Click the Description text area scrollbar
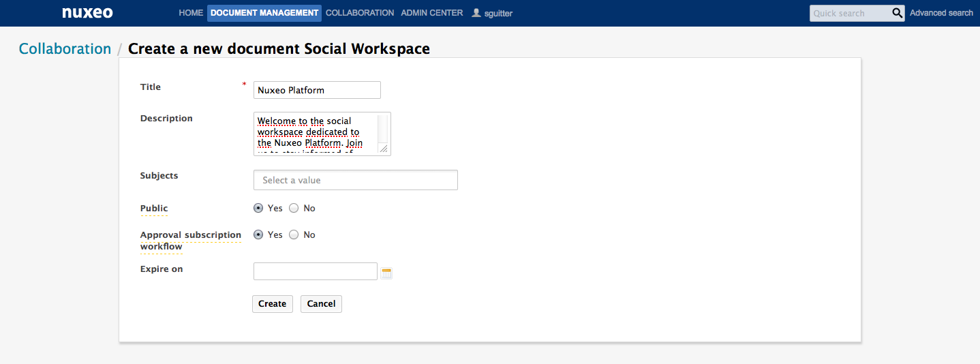Viewport: 980px width, 364px height. click(x=382, y=130)
